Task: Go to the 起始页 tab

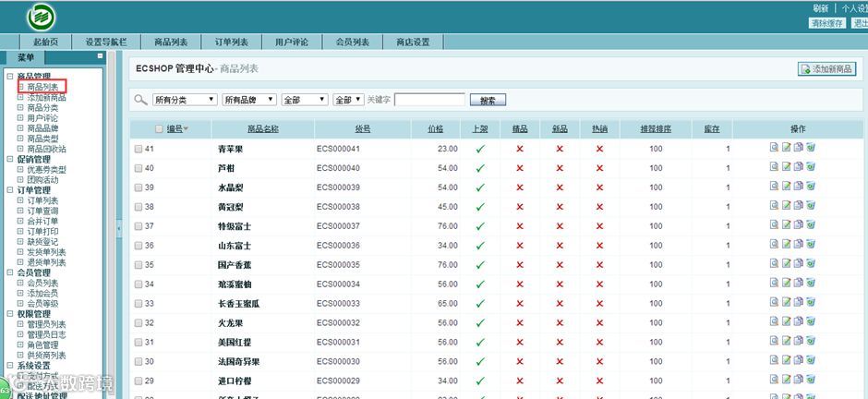Action: [x=45, y=42]
